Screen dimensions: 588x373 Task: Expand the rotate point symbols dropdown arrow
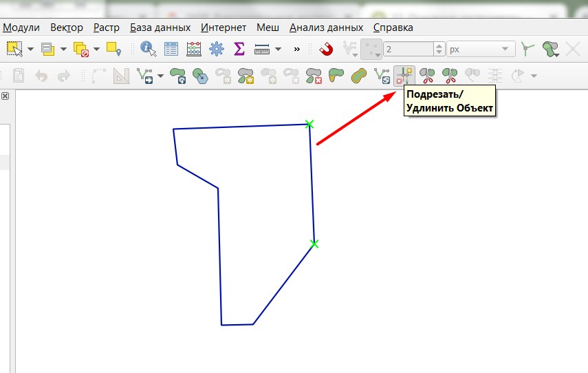534,76
